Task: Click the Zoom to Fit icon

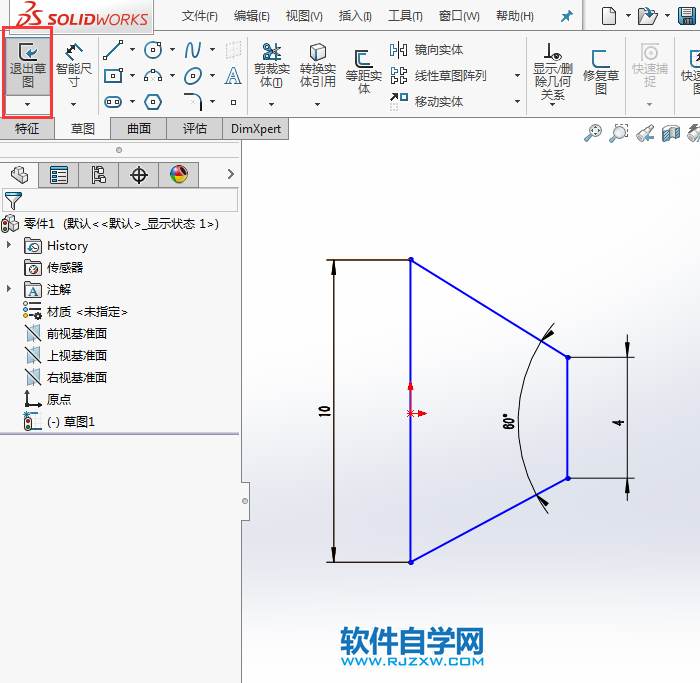Action: [593, 133]
